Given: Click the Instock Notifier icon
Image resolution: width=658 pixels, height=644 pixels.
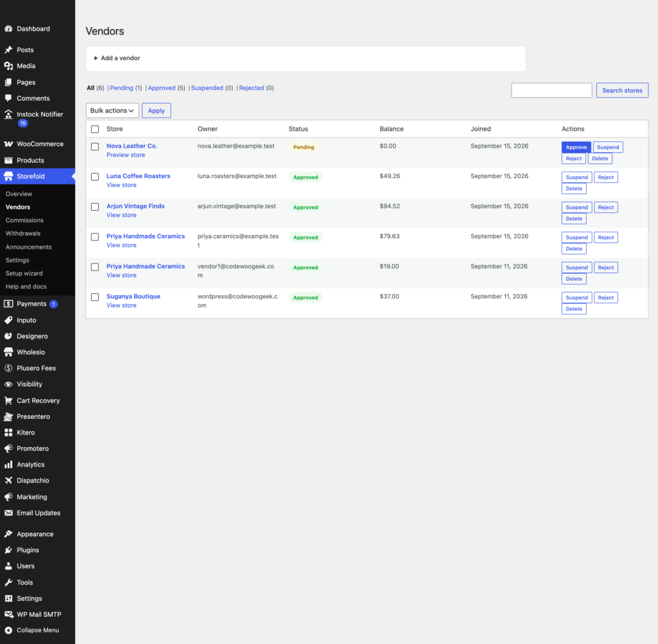Looking at the screenshot, I should (8, 114).
